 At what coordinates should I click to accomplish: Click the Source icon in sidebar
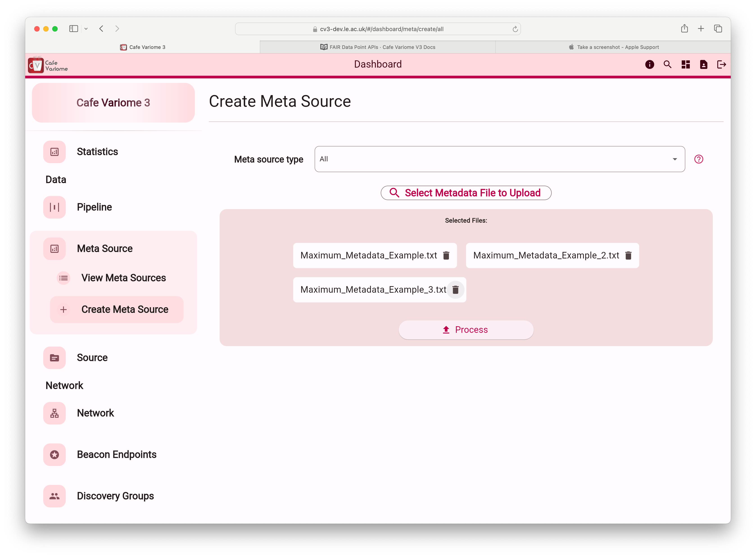coord(54,357)
